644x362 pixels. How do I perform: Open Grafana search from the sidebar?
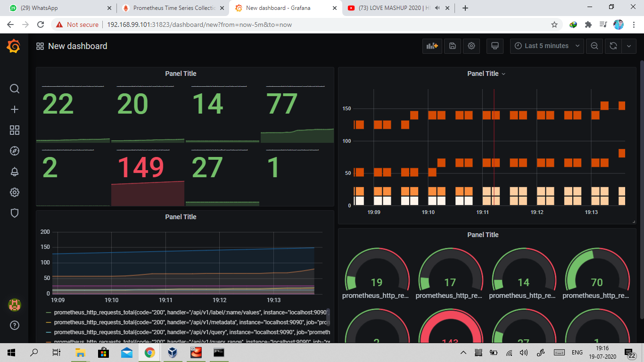coord(14,89)
